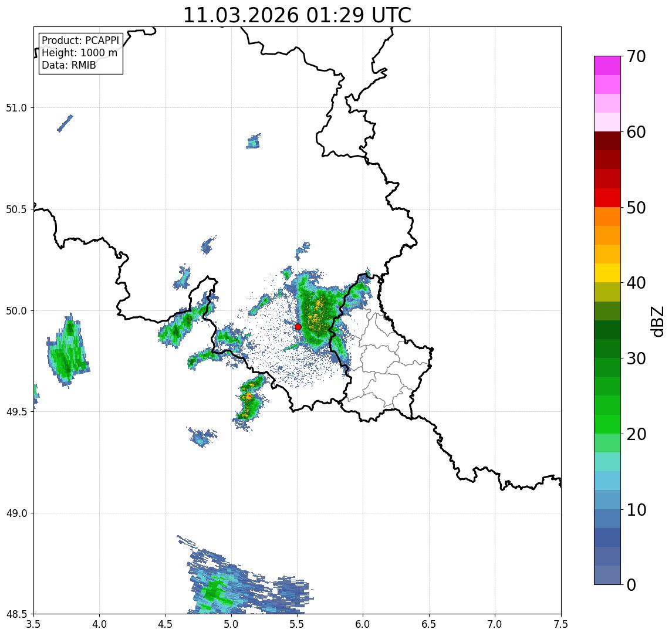Click the colorbar tick label 0
The image size is (672, 636).
click(x=632, y=584)
